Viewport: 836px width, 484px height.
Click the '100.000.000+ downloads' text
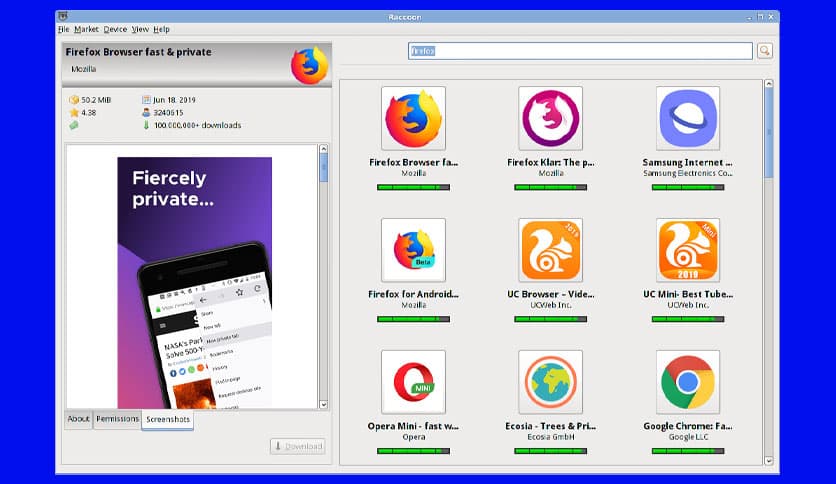(197, 125)
